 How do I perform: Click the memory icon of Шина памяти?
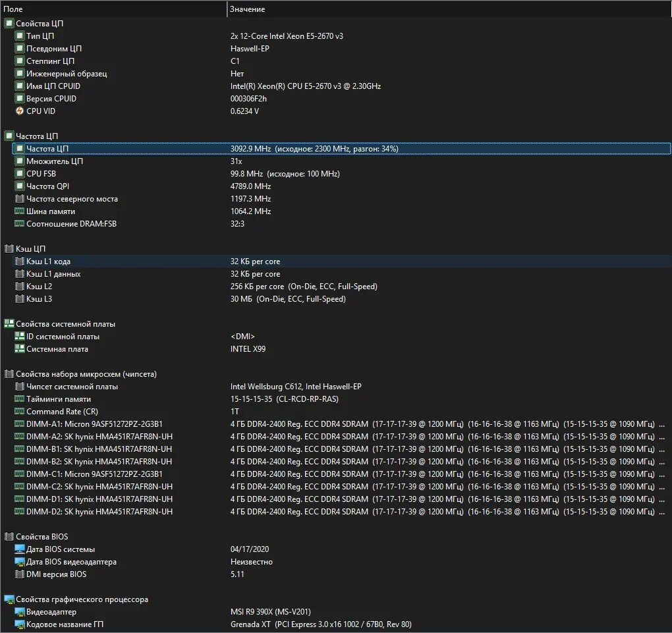(x=19, y=211)
